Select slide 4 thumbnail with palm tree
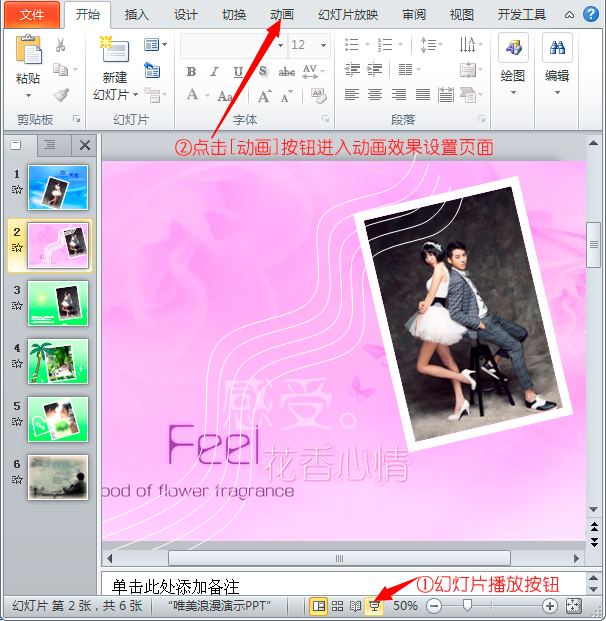The width and height of the screenshot is (606, 621). [58, 362]
